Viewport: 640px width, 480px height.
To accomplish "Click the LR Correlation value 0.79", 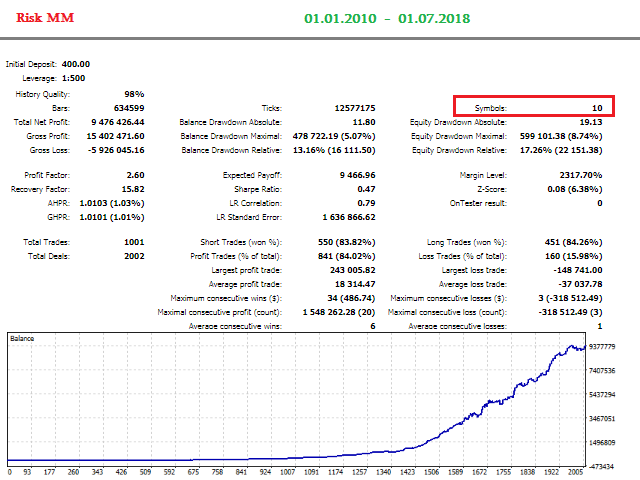I will click(366, 203).
